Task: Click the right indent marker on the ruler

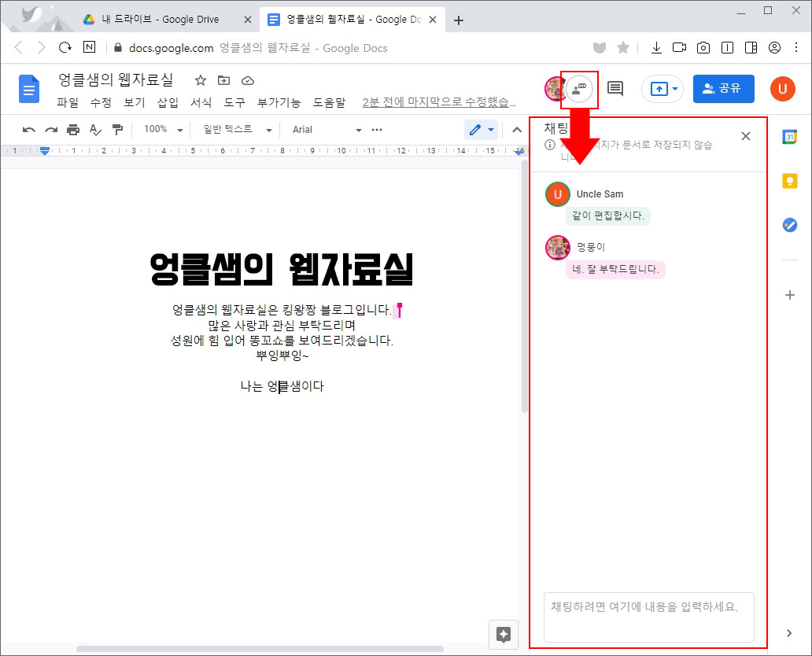Action: tap(519, 151)
